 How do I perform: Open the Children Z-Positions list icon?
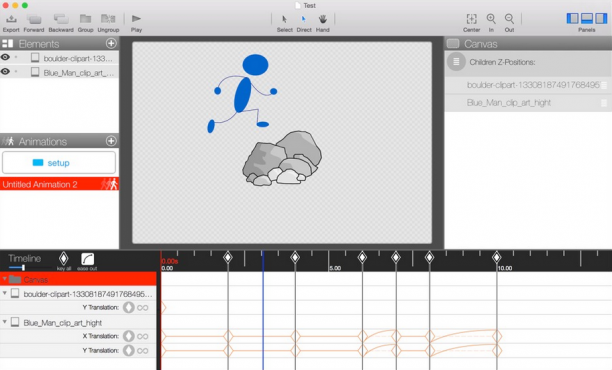tap(456, 62)
